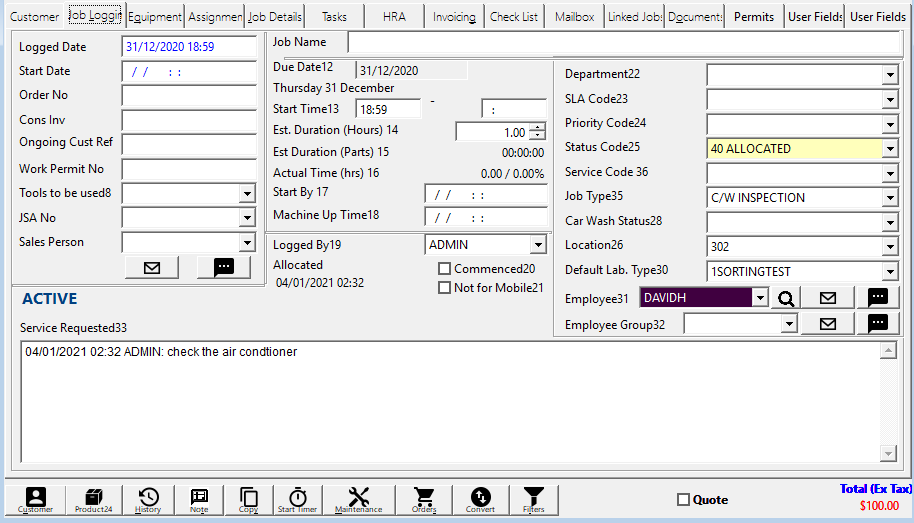Click the email button under Sales Person

(x=151, y=267)
